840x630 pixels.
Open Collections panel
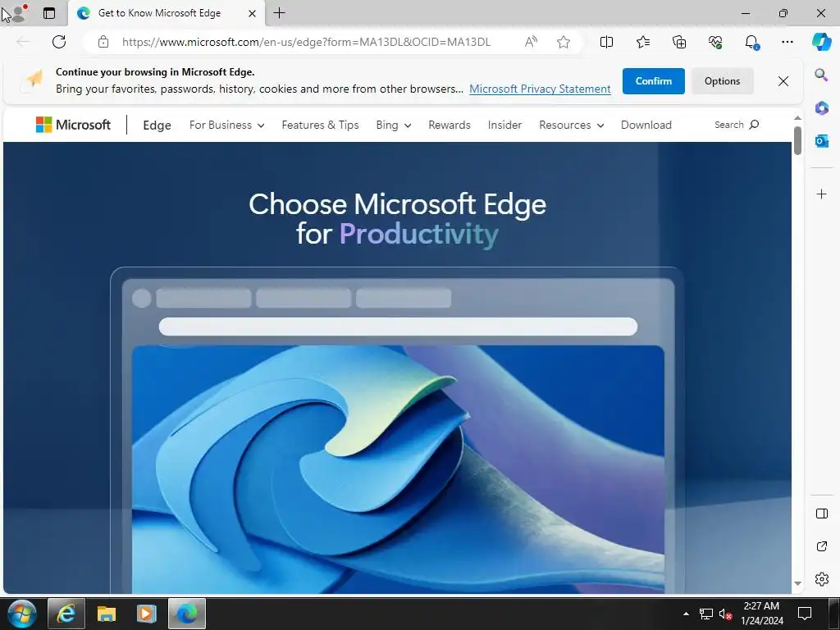pos(678,42)
